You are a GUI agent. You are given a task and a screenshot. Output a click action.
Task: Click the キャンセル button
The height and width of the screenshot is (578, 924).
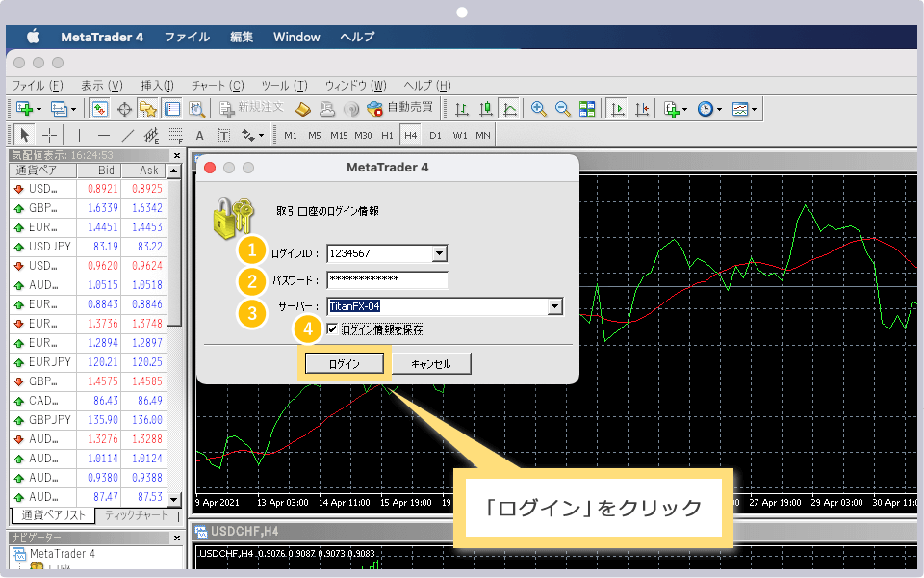tap(432, 363)
